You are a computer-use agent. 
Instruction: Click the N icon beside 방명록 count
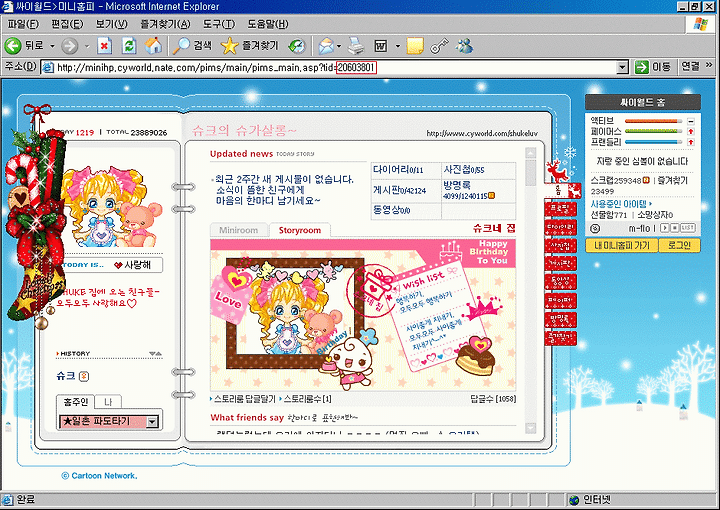pos(491,196)
